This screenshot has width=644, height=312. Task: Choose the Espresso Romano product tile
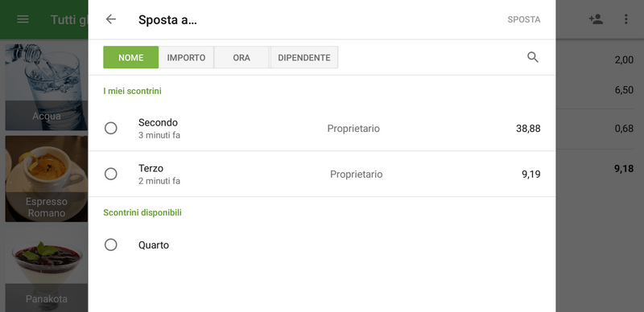click(x=47, y=179)
